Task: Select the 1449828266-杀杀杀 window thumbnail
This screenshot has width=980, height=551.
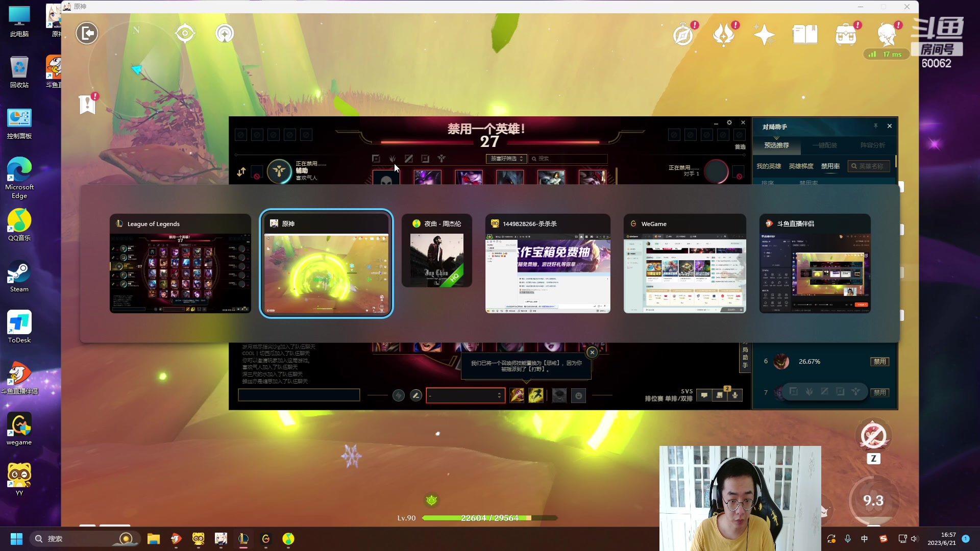Action: point(548,264)
